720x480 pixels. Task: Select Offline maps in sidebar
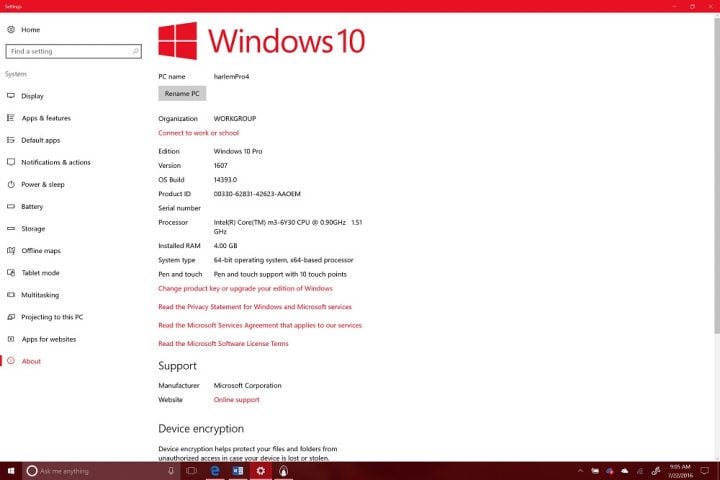(x=41, y=250)
